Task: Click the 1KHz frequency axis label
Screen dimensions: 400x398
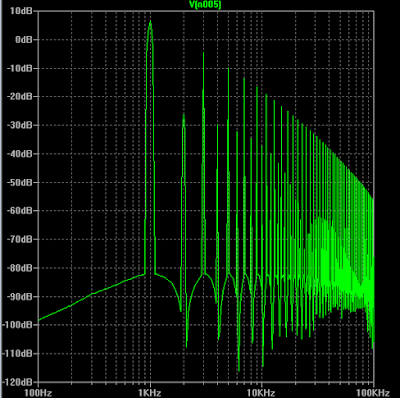Action: [150, 393]
